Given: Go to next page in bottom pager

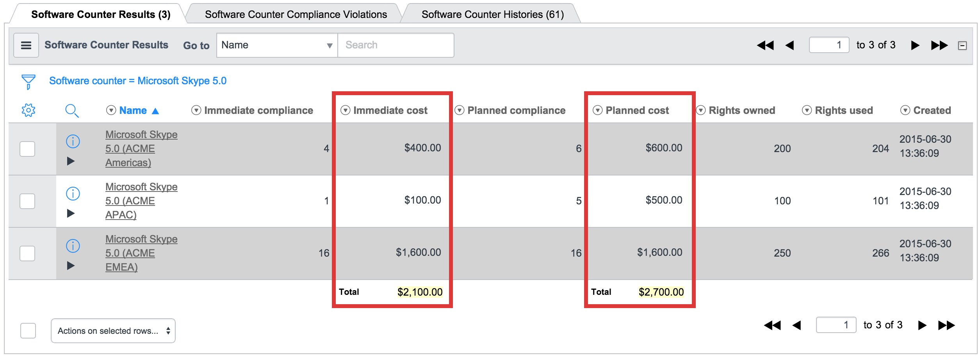Looking at the screenshot, I should click(x=922, y=325).
